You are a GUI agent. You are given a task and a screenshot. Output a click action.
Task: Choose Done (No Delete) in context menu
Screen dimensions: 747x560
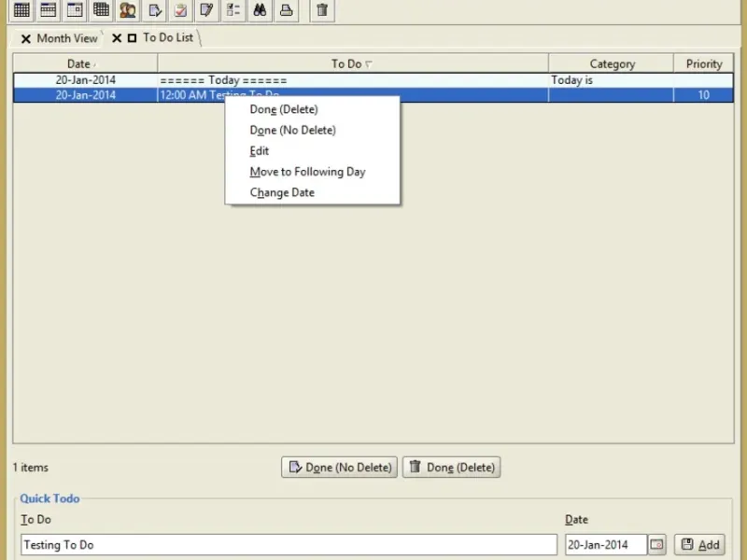tap(312, 130)
